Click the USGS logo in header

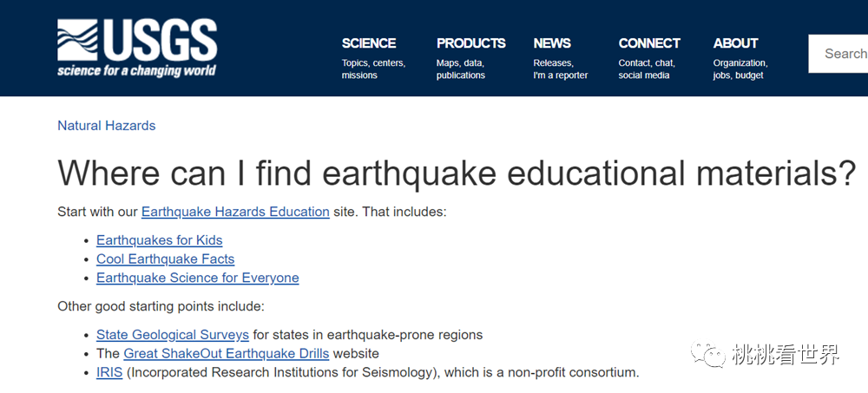coord(137,49)
